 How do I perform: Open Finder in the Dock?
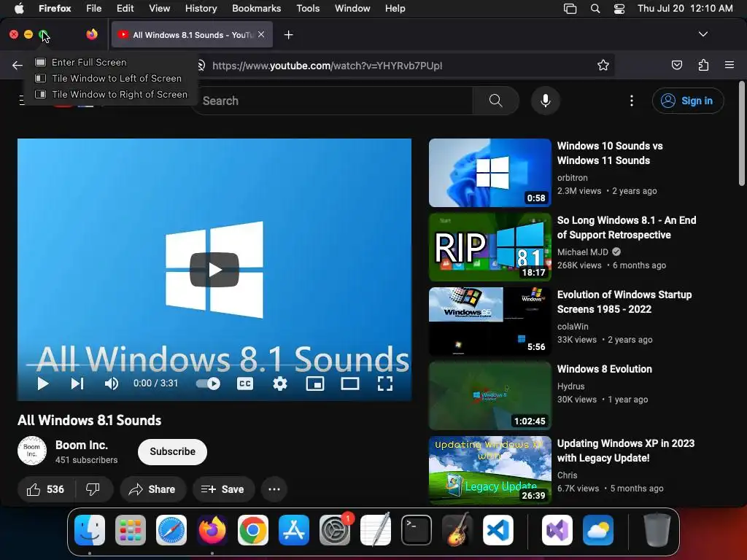coord(90,530)
